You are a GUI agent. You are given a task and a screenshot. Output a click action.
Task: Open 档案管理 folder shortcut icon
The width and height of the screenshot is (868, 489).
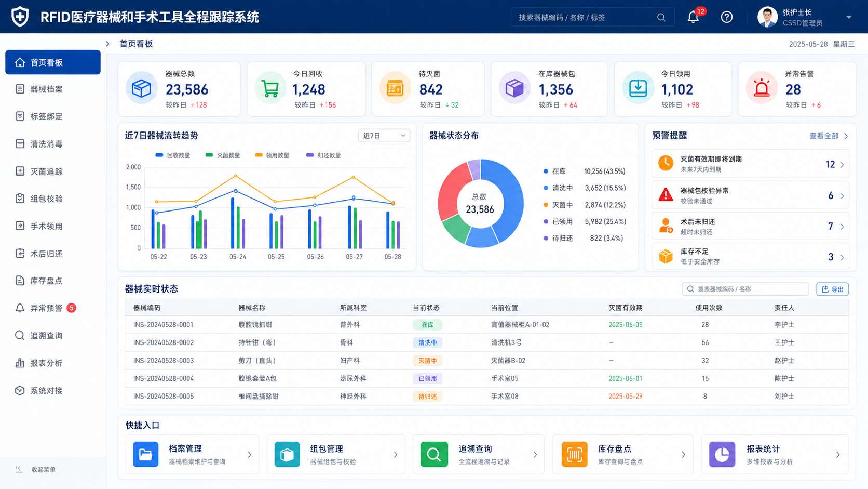145,454
